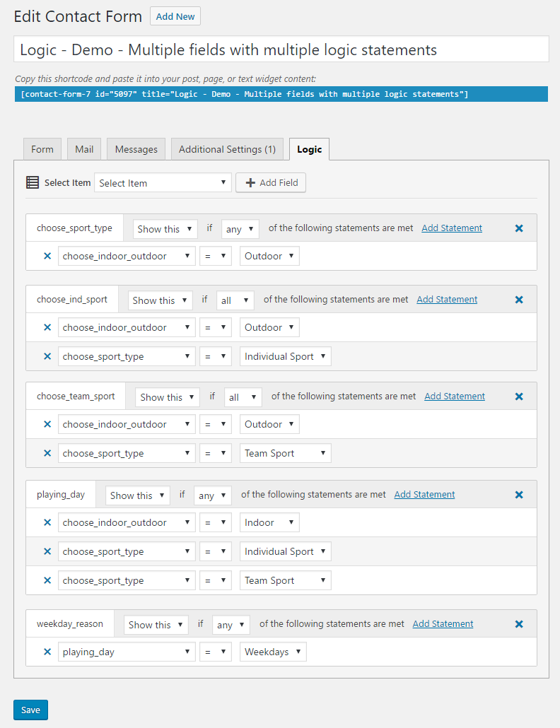Viewport: 560px width, 728px height.
Task: Remove the Weekdays statement row
Action: [x=47, y=652]
